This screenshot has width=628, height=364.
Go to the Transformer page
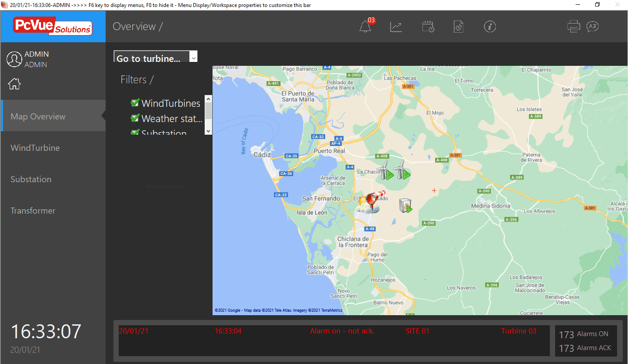click(33, 211)
